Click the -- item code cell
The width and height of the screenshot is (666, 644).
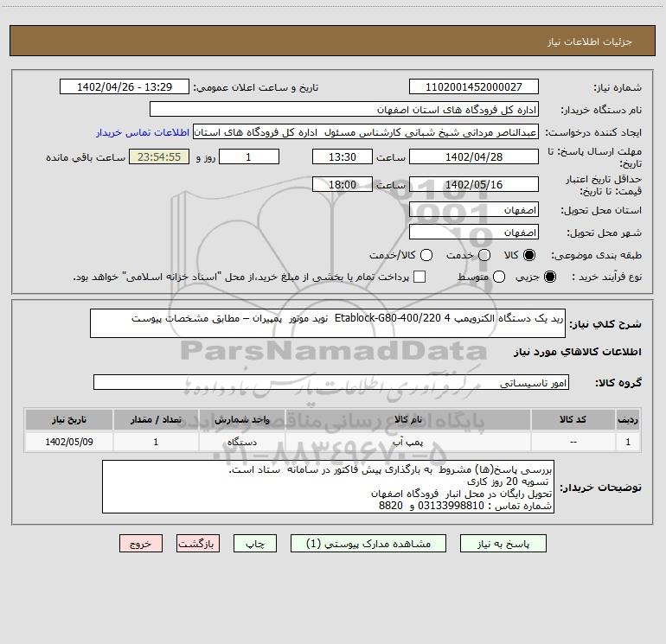pyautogui.click(x=573, y=442)
